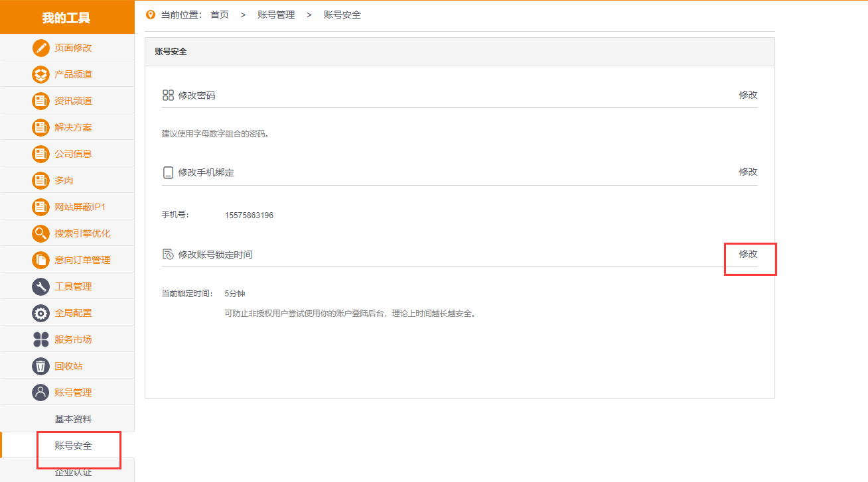Click the icon beside 多肉

(41, 180)
